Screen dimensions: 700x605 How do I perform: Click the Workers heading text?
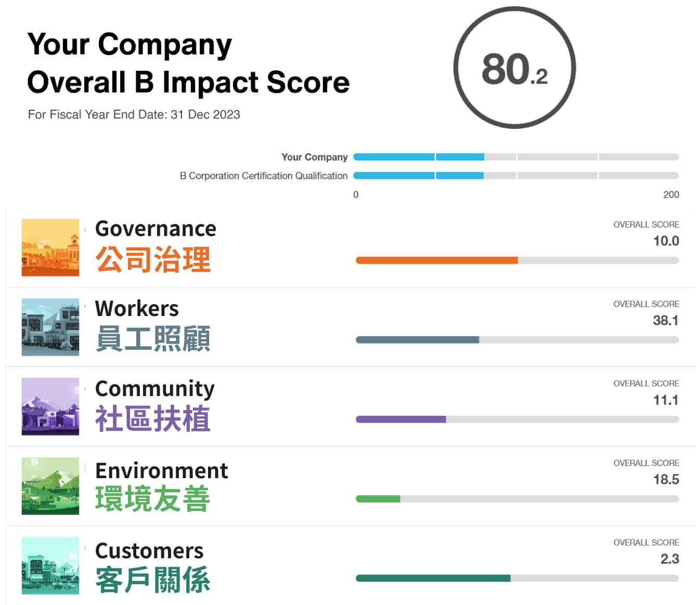(x=137, y=308)
